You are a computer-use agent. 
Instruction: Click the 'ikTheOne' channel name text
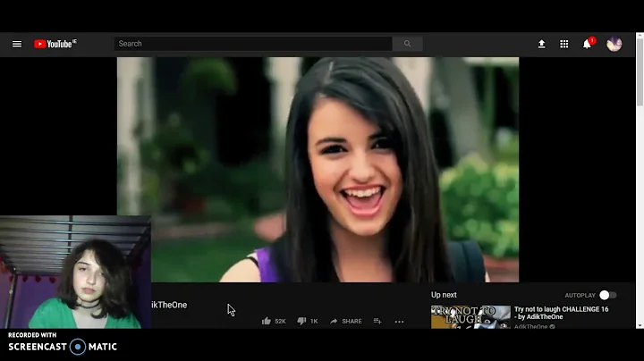coord(169,305)
